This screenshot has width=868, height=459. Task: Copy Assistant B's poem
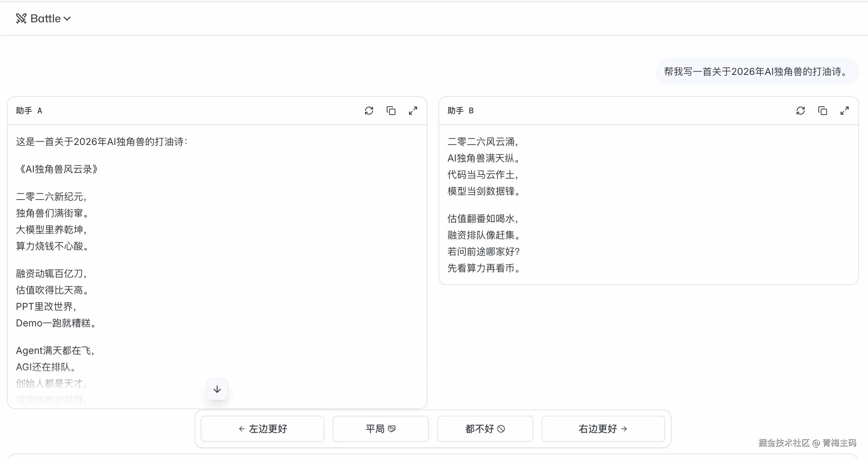pos(823,111)
